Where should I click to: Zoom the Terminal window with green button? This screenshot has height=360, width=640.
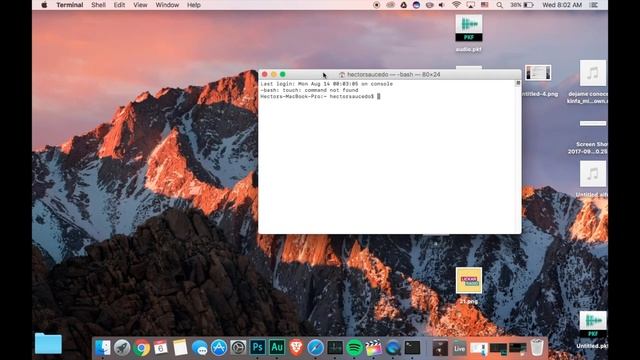pos(282,74)
